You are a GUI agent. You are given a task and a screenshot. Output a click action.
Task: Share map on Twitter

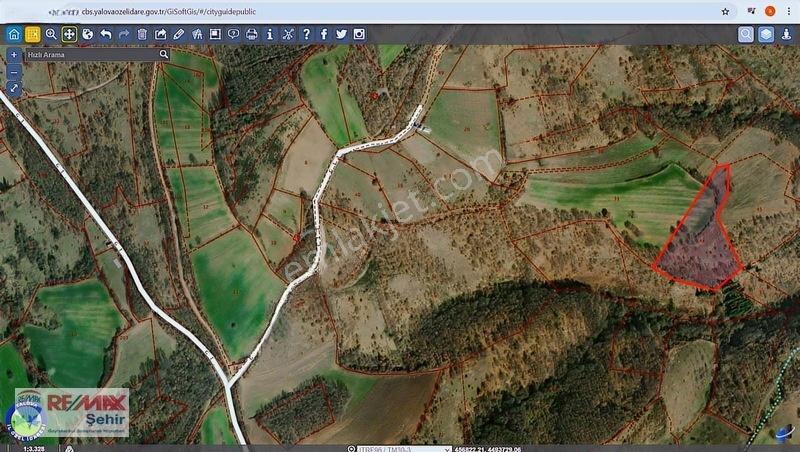(x=341, y=34)
